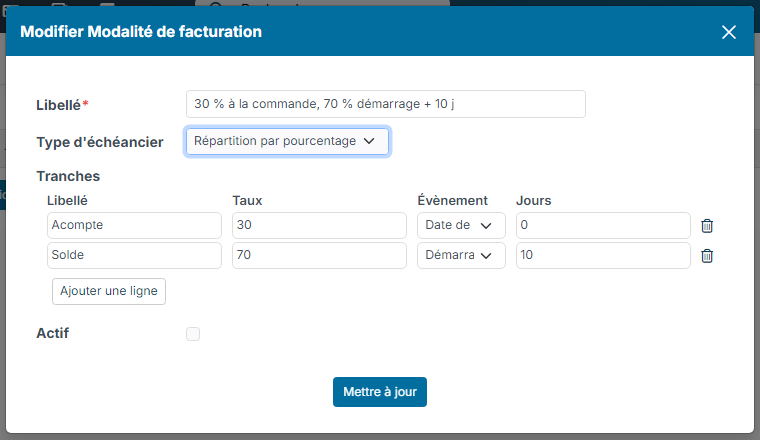Image resolution: width=760 pixels, height=440 pixels.
Task: Toggle the Actif checkbox
Action: click(x=193, y=334)
